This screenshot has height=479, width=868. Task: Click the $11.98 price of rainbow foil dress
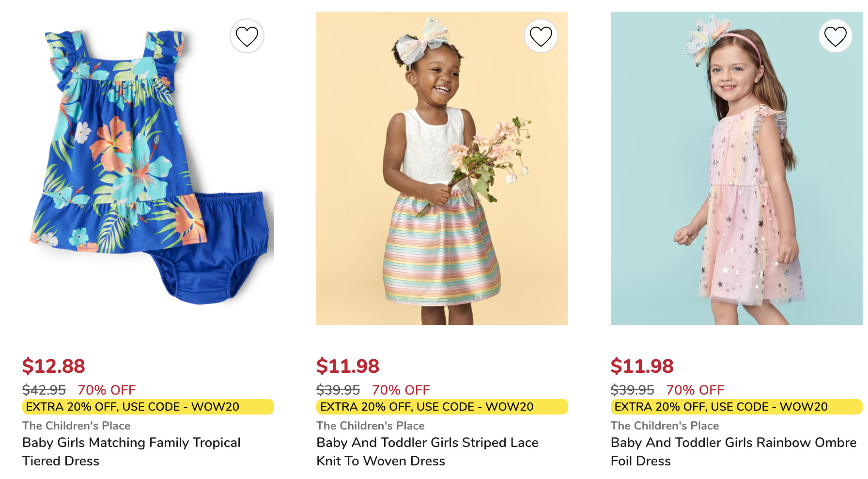[642, 366]
